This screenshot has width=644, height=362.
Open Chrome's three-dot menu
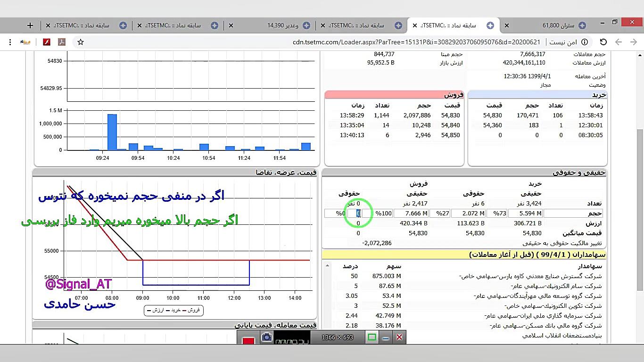[x=9, y=42]
